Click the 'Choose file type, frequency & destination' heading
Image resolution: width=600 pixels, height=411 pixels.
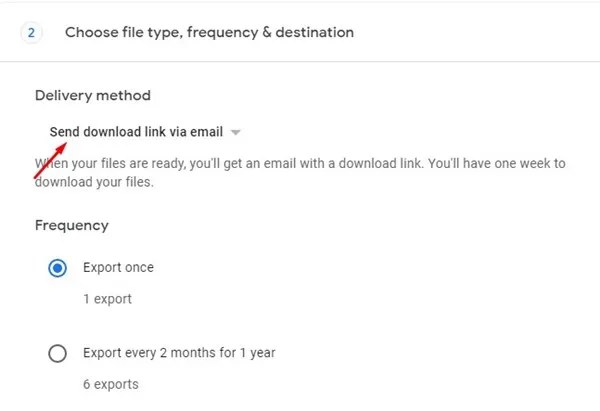click(x=209, y=33)
